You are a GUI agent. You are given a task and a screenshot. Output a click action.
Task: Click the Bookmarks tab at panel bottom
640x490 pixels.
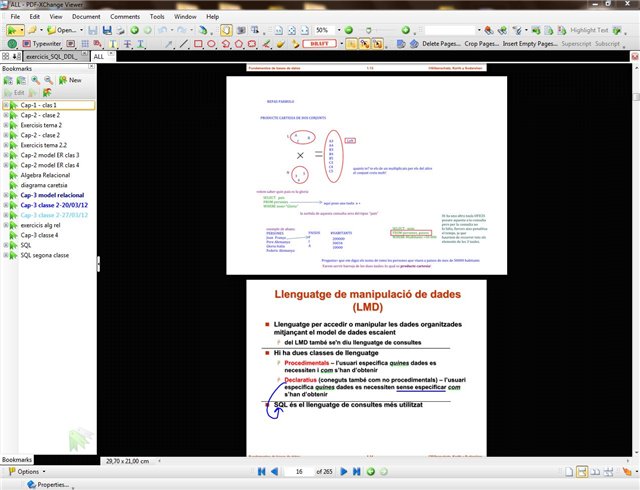coord(17,460)
